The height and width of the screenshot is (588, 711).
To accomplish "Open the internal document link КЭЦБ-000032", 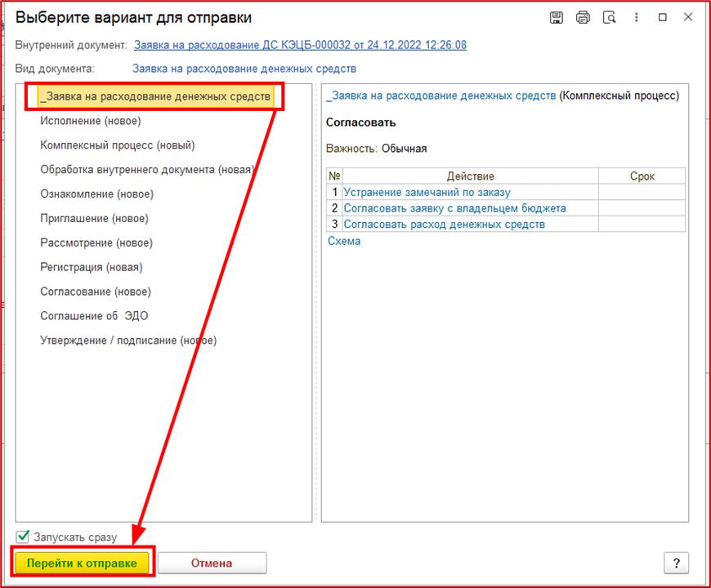I will click(300, 45).
